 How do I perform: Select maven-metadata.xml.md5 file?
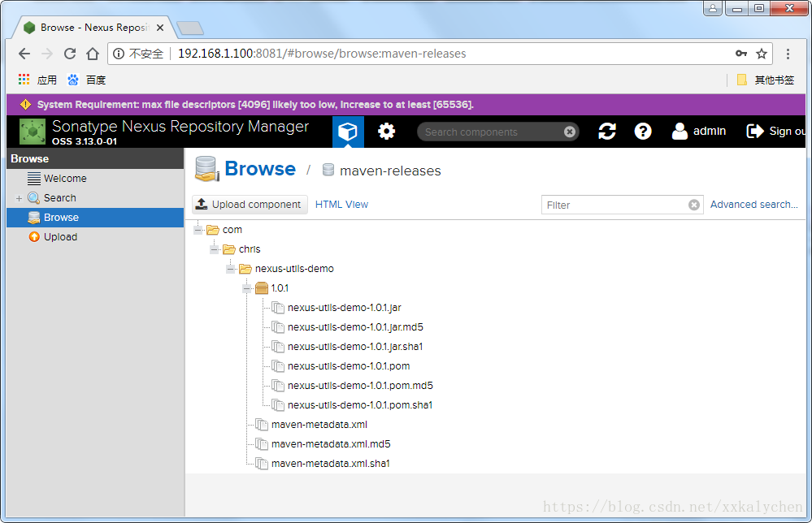click(330, 444)
